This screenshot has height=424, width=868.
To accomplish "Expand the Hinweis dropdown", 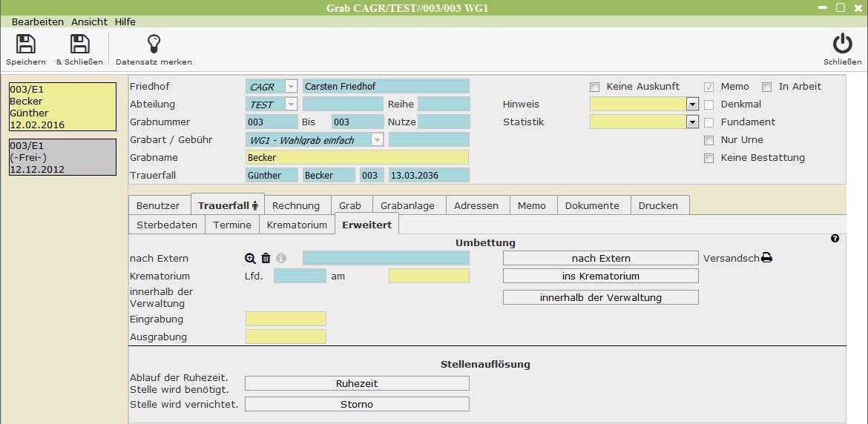I will pos(692,105).
